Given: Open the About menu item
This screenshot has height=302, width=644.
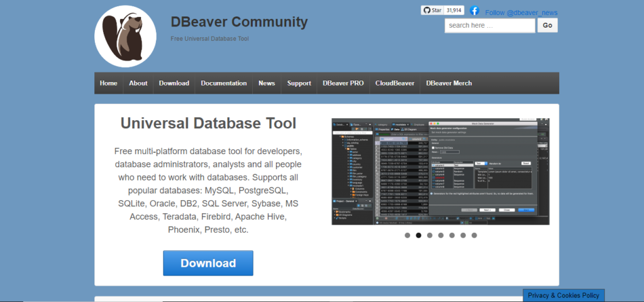Looking at the screenshot, I should click(138, 83).
